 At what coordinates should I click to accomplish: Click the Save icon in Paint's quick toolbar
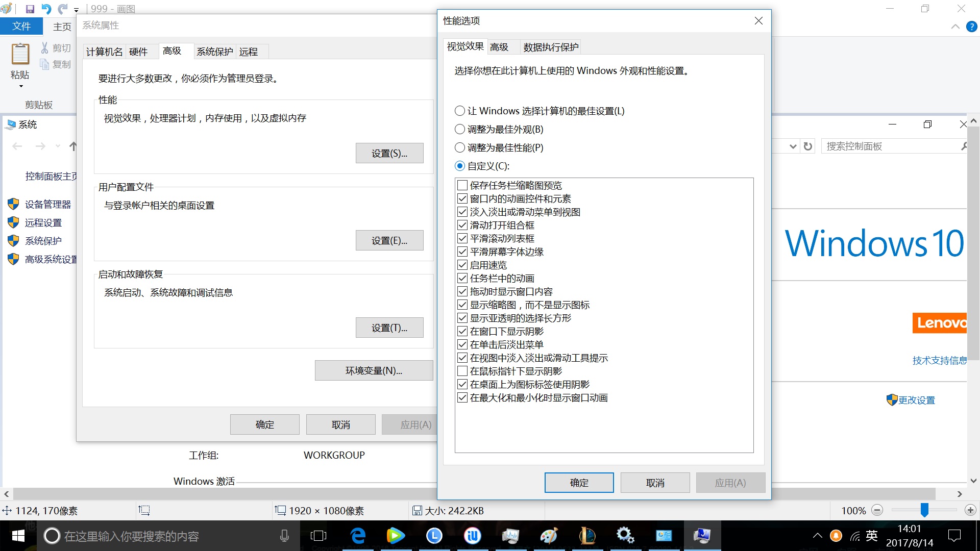30,8
